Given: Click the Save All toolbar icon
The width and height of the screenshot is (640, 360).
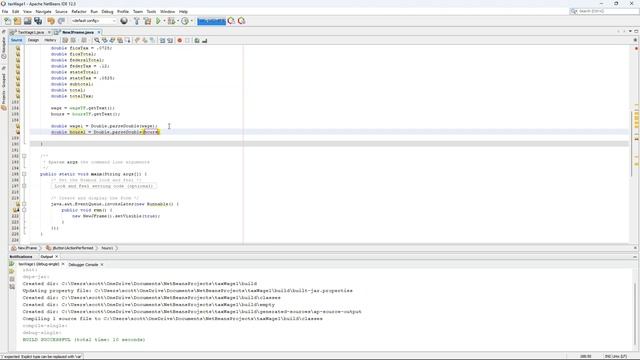Looking at the screenshot, I should [x=38, y=21].
